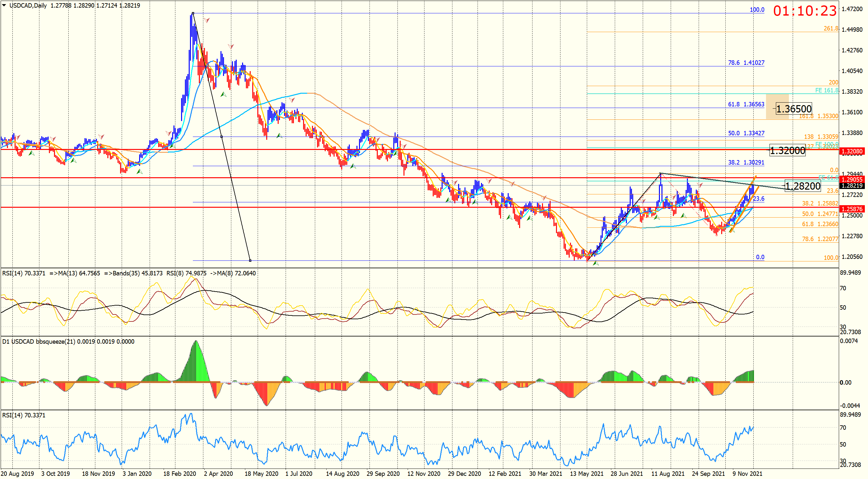This screenshot has width=868, height=479.
Task: Click the bottom anchor square of black trendline
Action: (250, 260)
